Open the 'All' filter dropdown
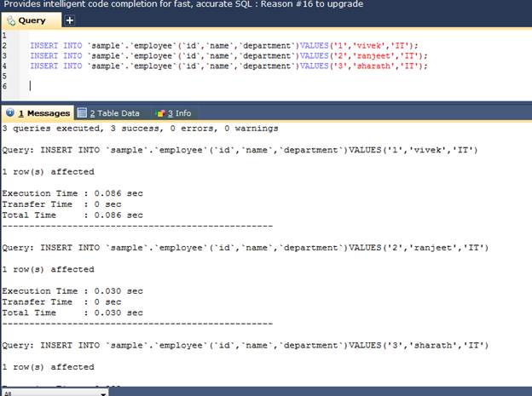The image size is (532, 396). [x=55, y=393]
